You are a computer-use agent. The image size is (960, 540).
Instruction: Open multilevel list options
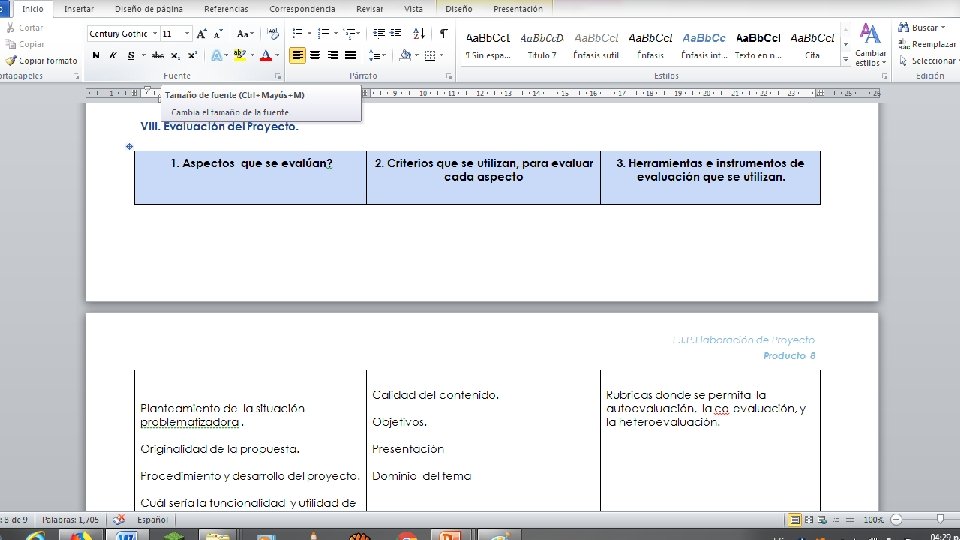tap(351, 33)
